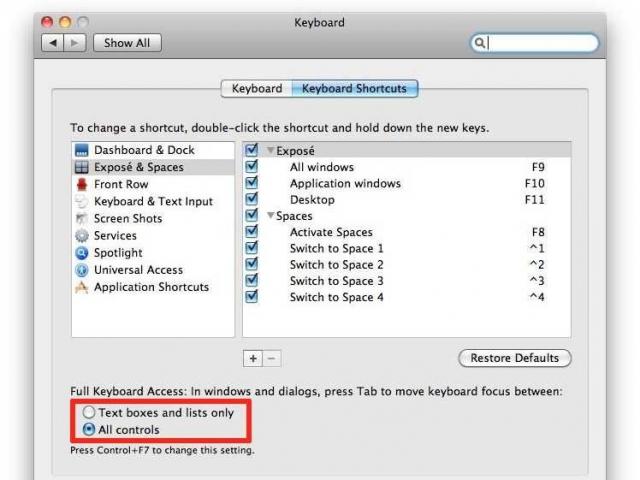This screenshot has width=640, height=480.
Task: Click the Show All button
Action: pyautogui.click(x=126, y=43)
